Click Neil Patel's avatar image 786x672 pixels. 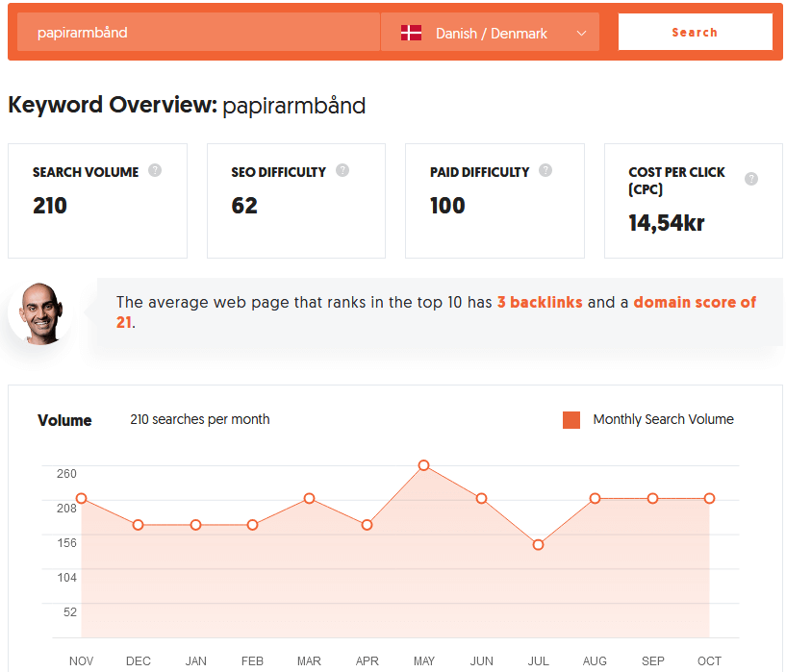click(x=40, y=312)
